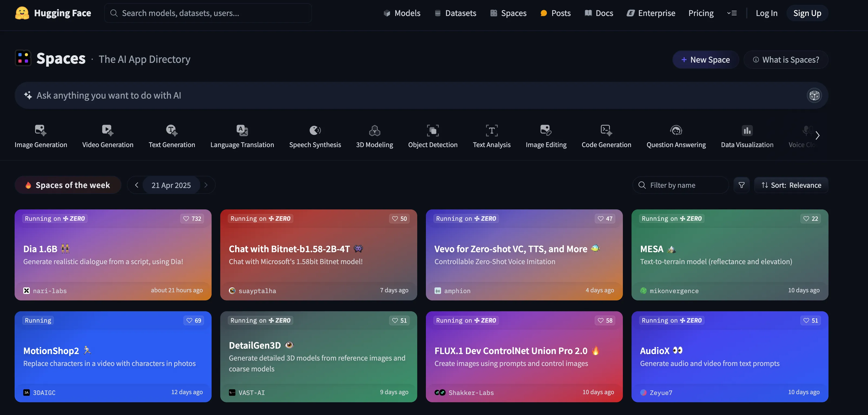Like the DetailGen3D space heart

(399, 320)
